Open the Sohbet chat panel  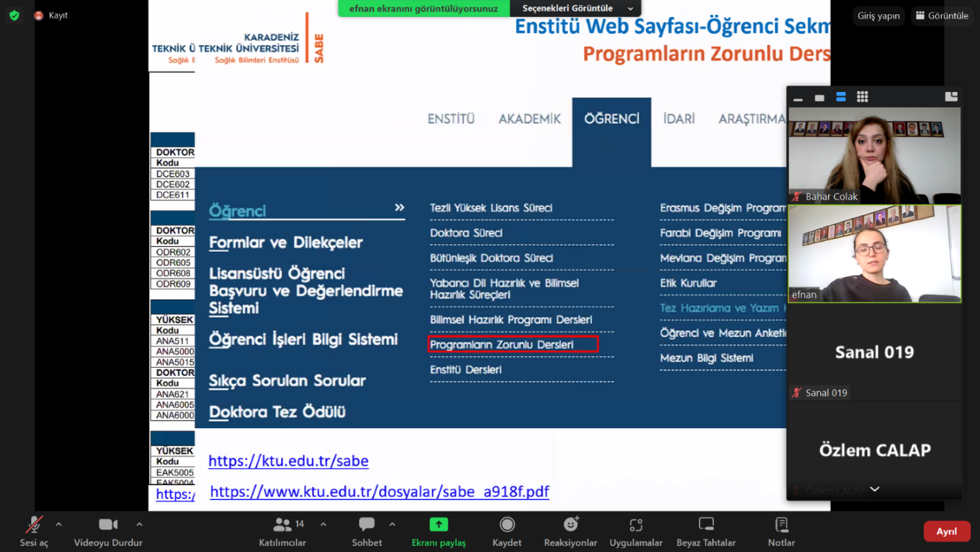[367, 532]
